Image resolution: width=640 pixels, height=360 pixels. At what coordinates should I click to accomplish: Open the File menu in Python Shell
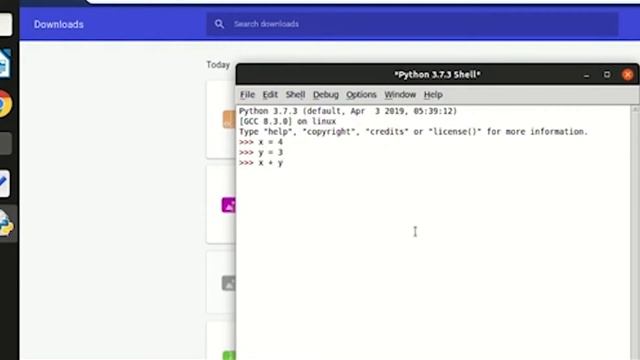(247, 95)
